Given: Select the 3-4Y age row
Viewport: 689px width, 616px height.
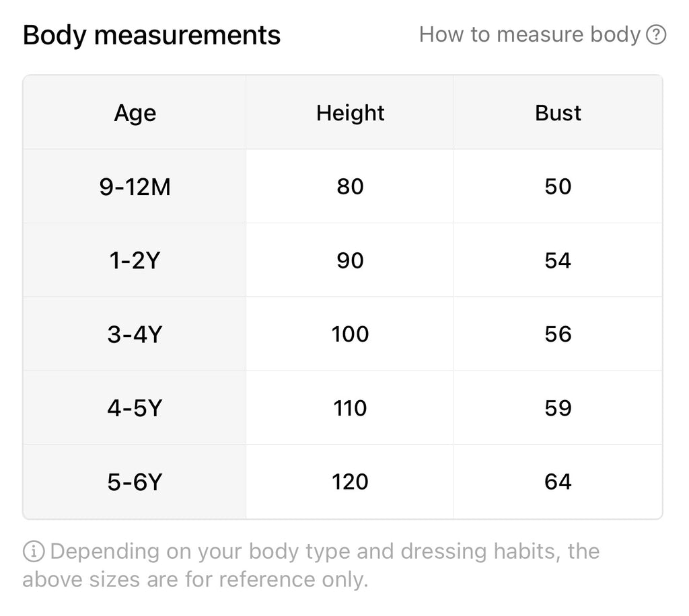Looking at the screenshot, I should pyautogui.click(x=135, y=334).
